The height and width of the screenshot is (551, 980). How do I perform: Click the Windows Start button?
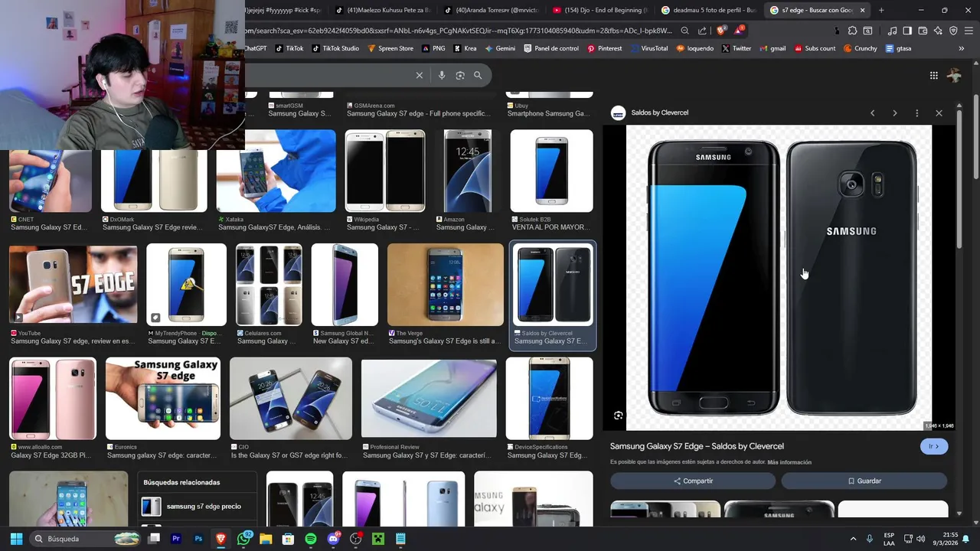[x=16, y=539]
